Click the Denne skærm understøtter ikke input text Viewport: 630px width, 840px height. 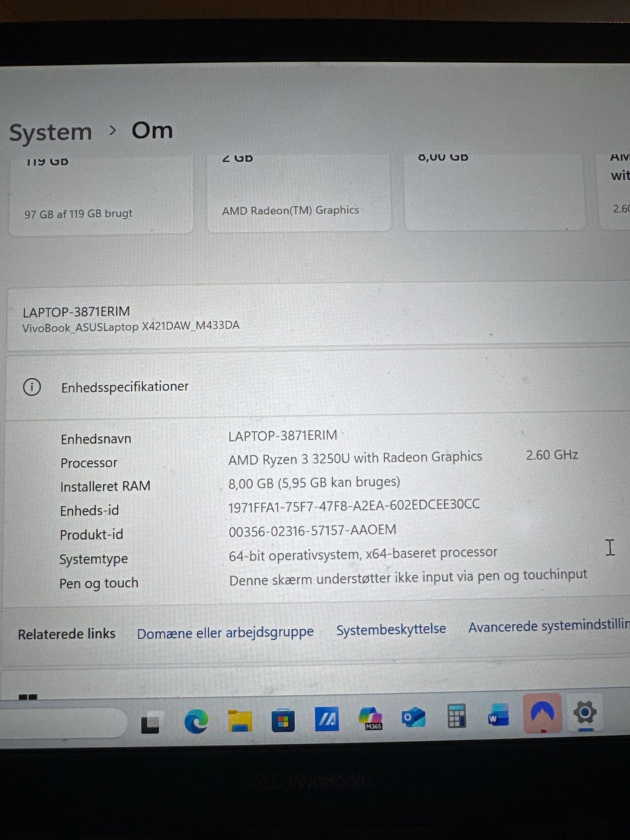(x=408, y=577)
